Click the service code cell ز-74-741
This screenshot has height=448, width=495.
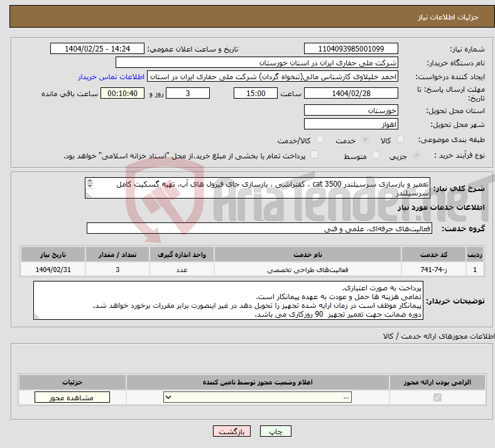pyautogui.click(x=434, y=270)
